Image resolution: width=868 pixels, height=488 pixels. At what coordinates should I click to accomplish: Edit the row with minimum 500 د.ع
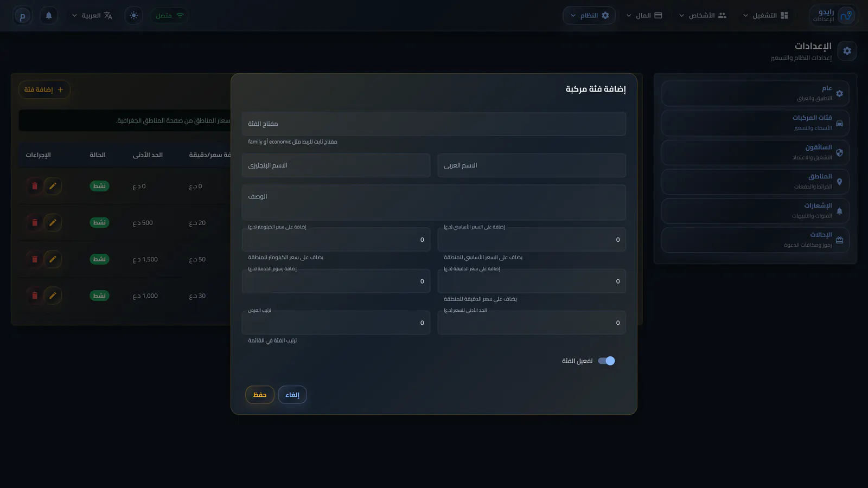(53, 223)
